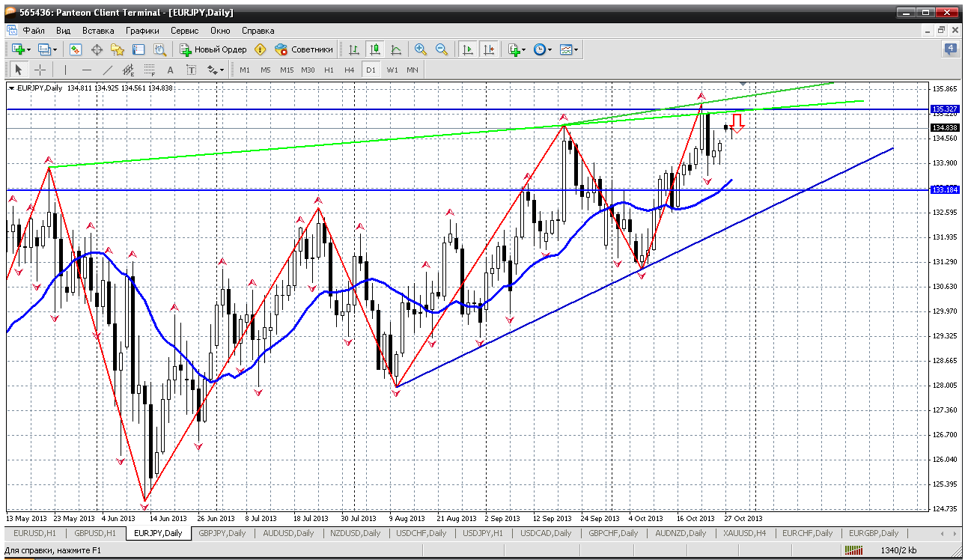Expand the Templates dropdown
This screenshot has width=965, height=560.
(x=576, y=50)
